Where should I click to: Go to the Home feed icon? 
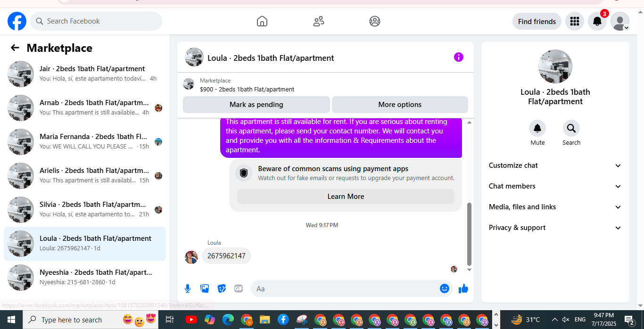(262, 21)
